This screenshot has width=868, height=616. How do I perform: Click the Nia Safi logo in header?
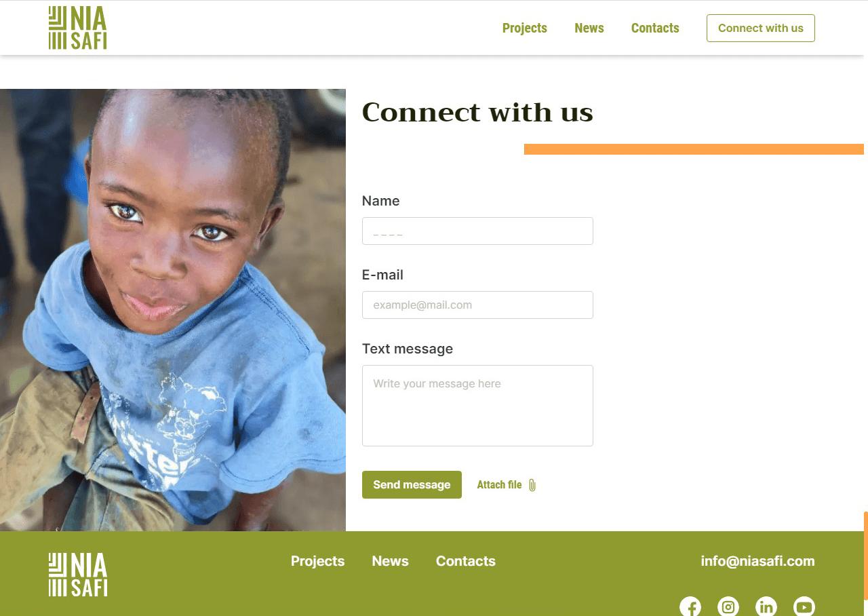[x=77, y=28]
